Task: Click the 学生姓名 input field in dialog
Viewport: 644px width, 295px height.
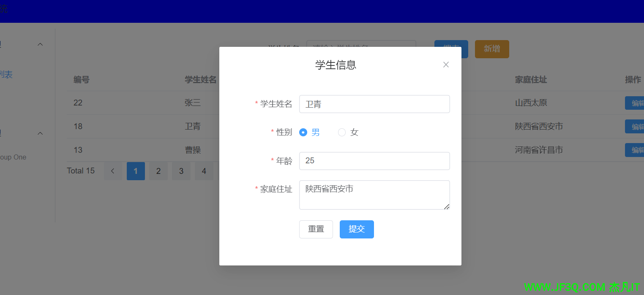Action: (374, 104)
